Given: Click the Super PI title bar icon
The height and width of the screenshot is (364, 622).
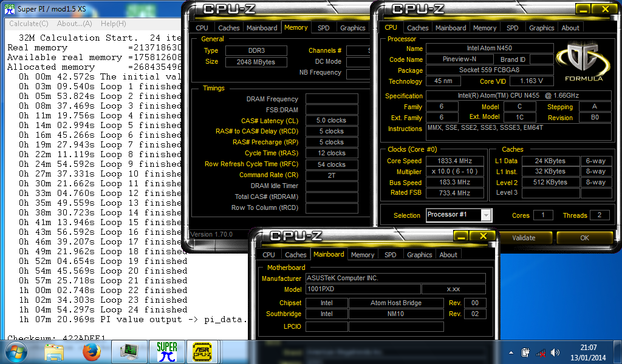Looking at the screenshot, I should point(10,8).
